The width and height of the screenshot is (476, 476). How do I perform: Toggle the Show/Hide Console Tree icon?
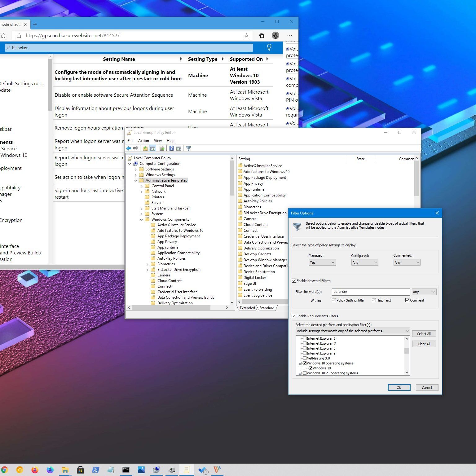point(152,148)
